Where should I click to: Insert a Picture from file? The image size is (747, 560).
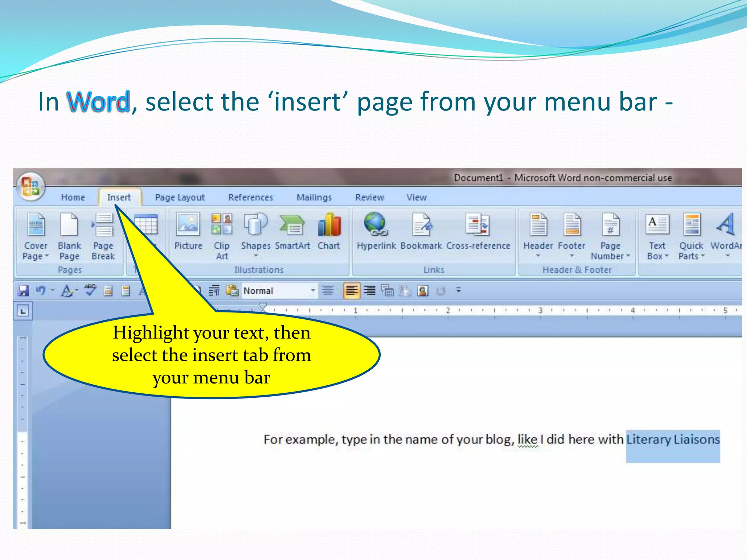pyautogui.click(x=188, y=232)
